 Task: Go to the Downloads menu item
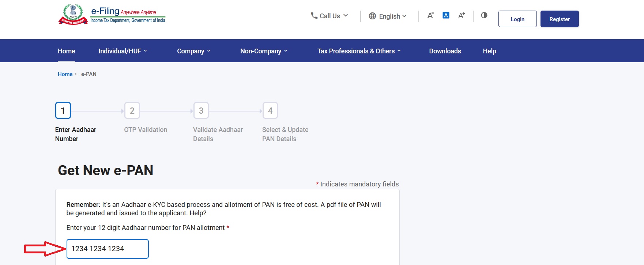pyautogui.click(x=445, y=51)
